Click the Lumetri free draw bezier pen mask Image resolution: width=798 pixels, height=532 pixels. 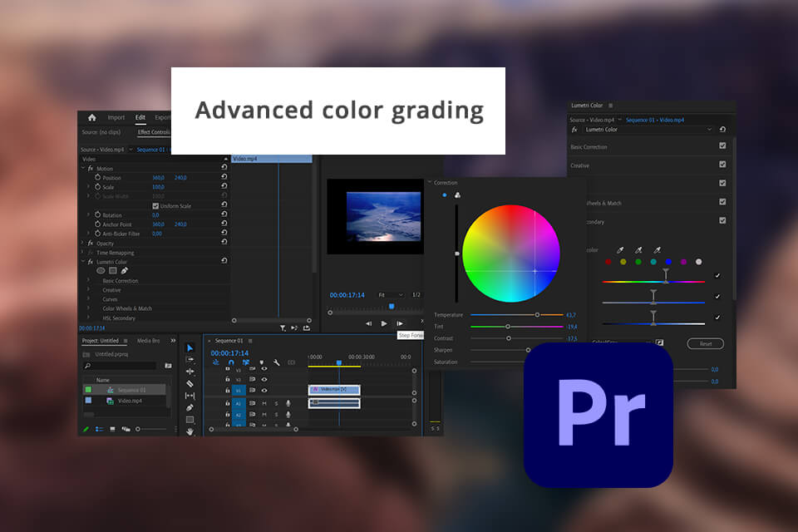coord(124,271)
